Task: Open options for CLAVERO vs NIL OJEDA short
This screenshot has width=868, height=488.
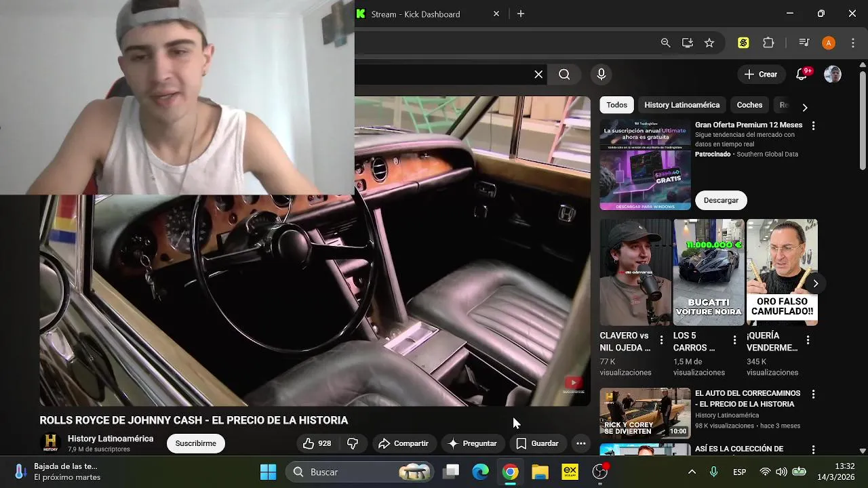Action: tap(661, 340)
